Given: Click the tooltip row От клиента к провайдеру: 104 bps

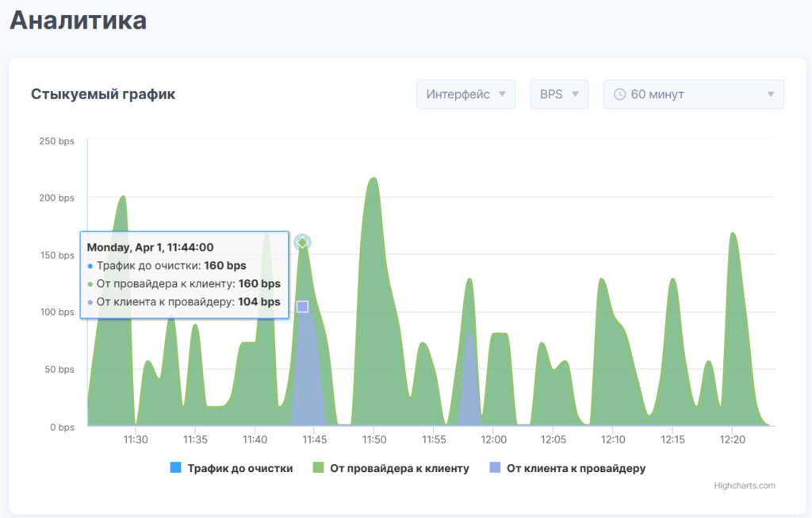Looking at the screenshot, I should point(184,302).
